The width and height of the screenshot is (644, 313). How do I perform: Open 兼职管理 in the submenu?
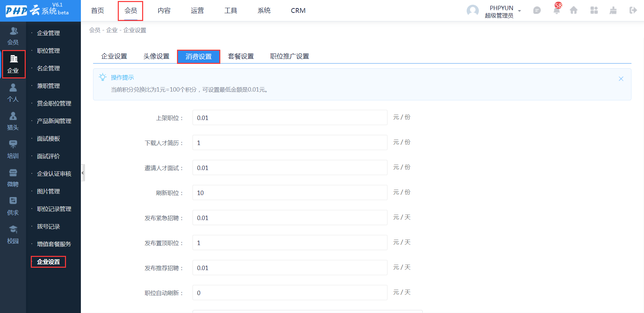pyautogui.click(x=48, y=86)
